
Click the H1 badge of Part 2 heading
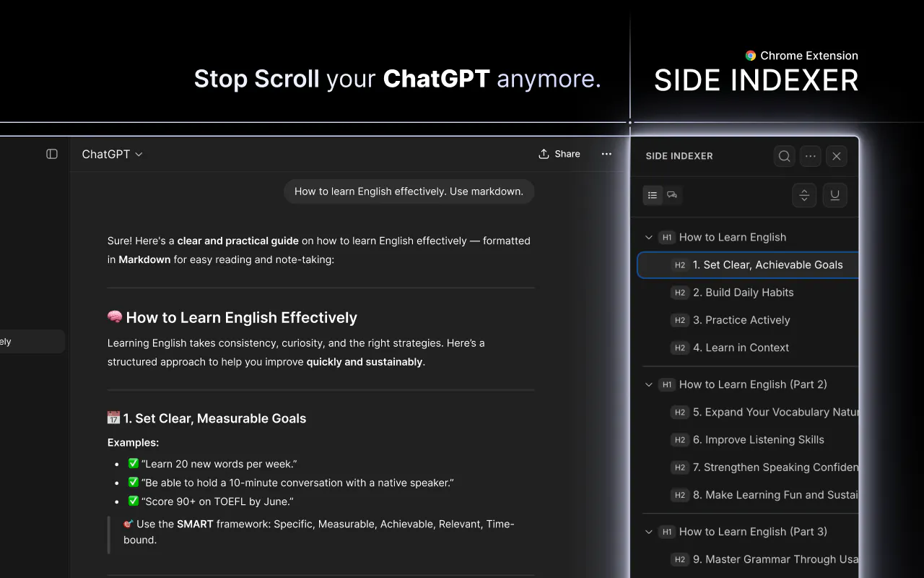pyautogui.click(x=667, y=384)
